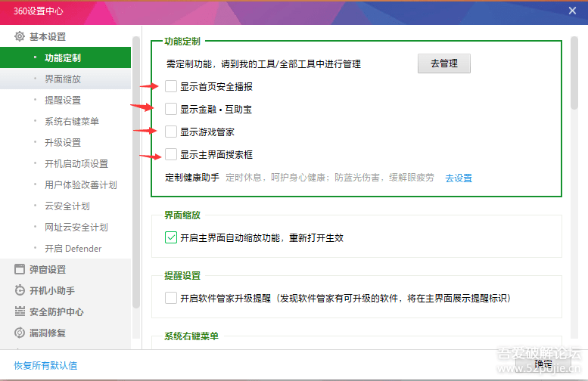Click the sidebar vertical scrollbar
This screenshot has width=588, height=381.
click(x=136, y=172)
